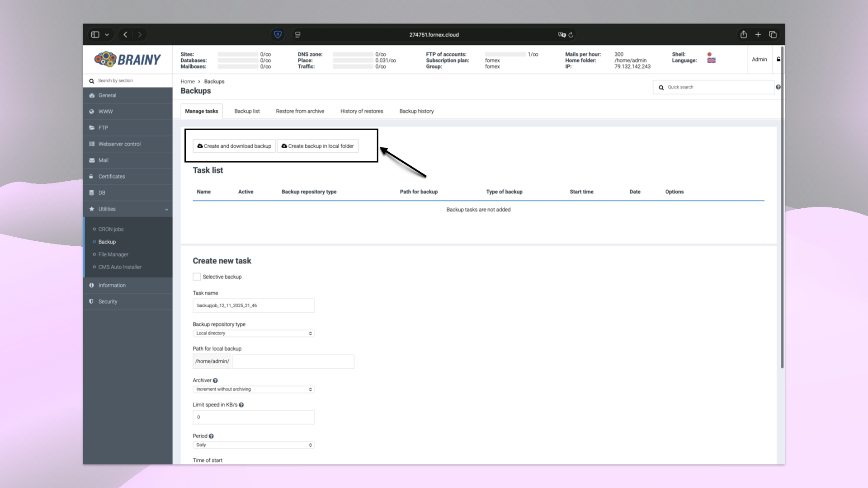Screen dimensions: 868x488
Task: Open the Backup repository type dropdown
Action: point(253,333)
